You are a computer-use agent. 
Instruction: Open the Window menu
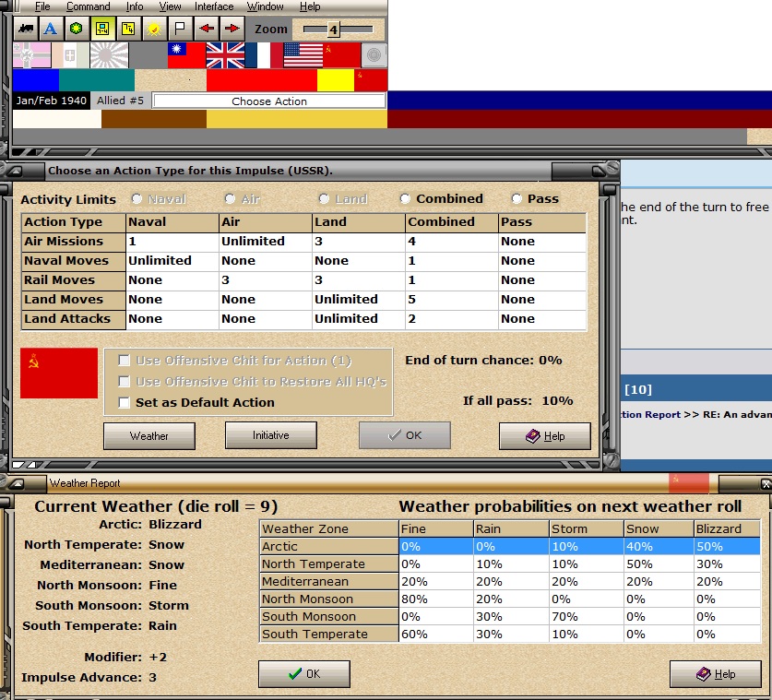265,6
